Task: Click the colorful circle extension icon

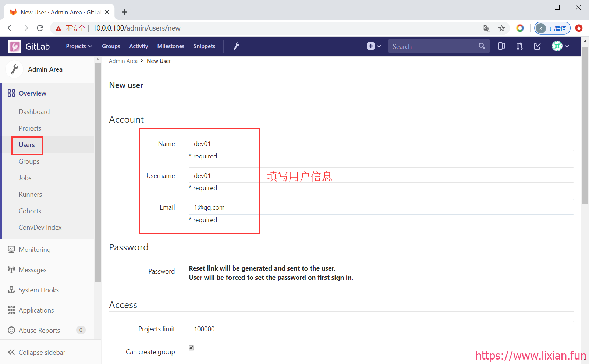Action: (520, 28)
